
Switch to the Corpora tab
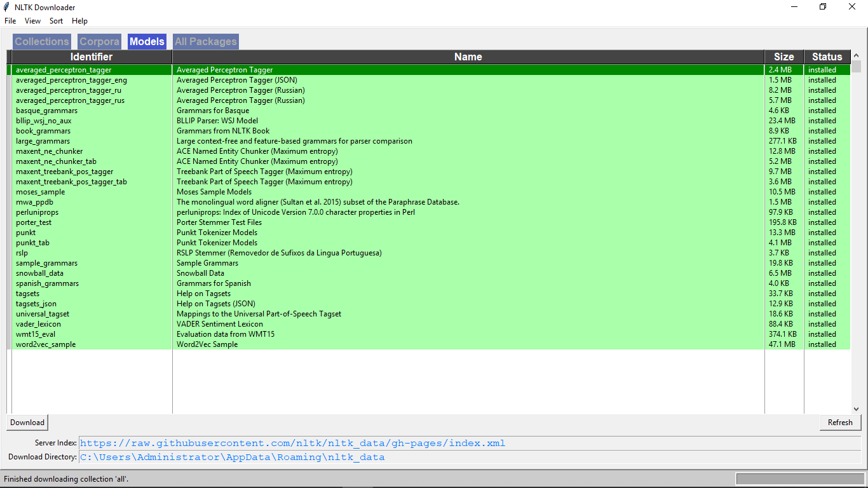point(99,41)
